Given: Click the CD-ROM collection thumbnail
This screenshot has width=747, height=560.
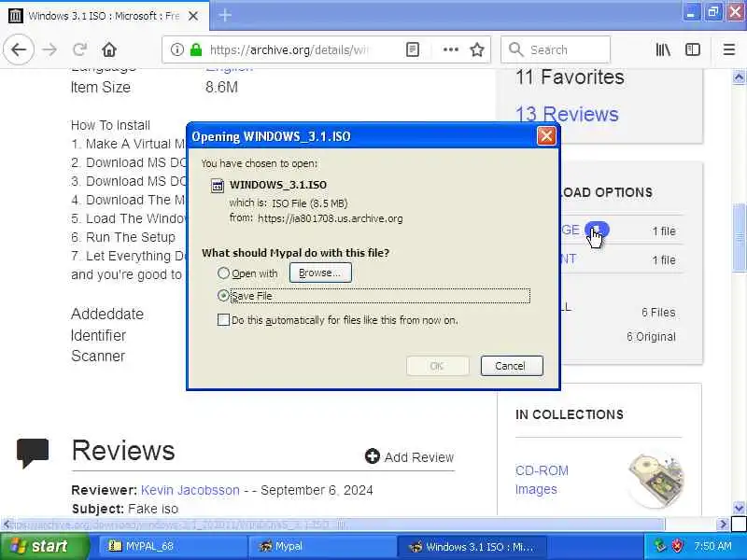Looking at the screenshot, I should [655, 480].
